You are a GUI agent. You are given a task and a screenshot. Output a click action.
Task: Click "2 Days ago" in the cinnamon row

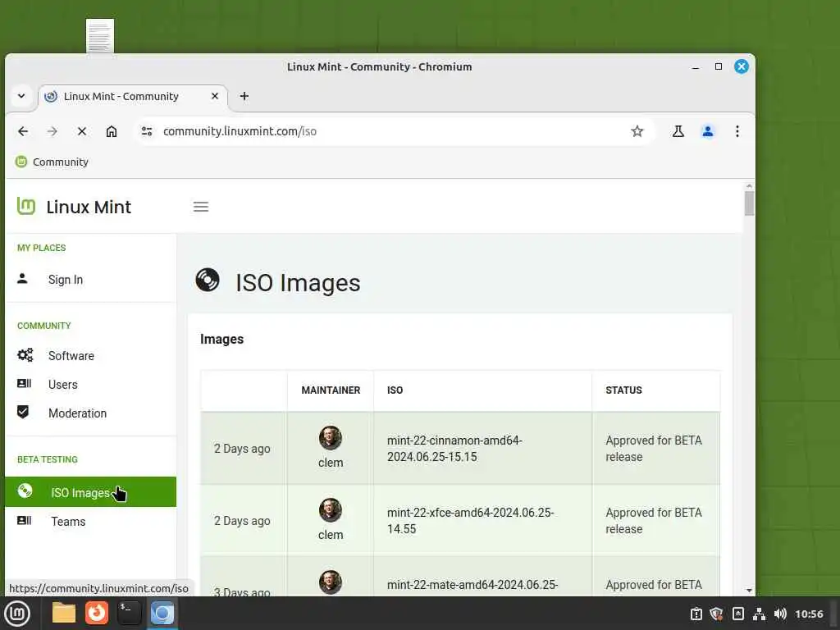(242, 449)
